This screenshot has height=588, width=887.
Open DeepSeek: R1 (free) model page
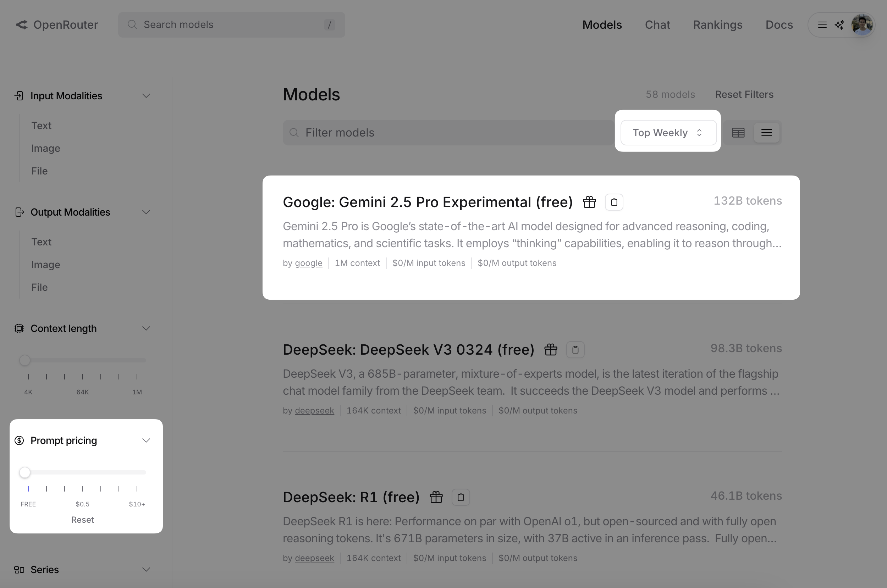[351, 497]
